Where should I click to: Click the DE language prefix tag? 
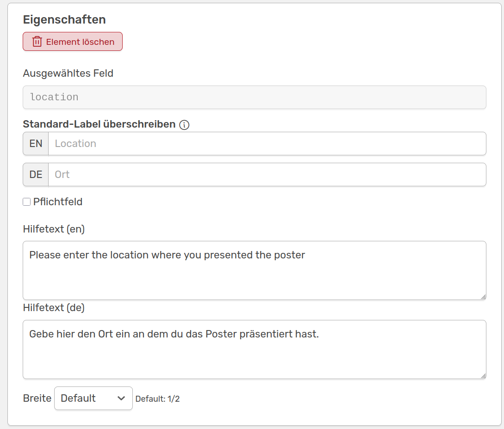(x=36, y=175)
